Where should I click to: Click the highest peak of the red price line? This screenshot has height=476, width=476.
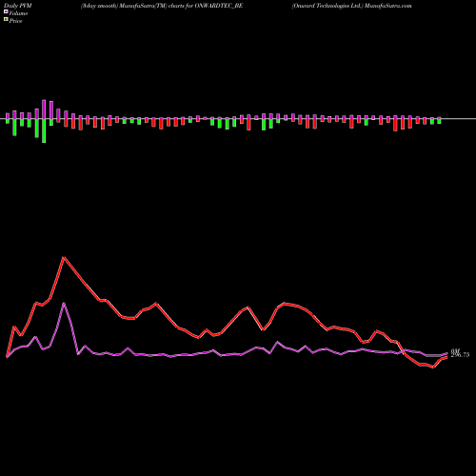[64, 257]
